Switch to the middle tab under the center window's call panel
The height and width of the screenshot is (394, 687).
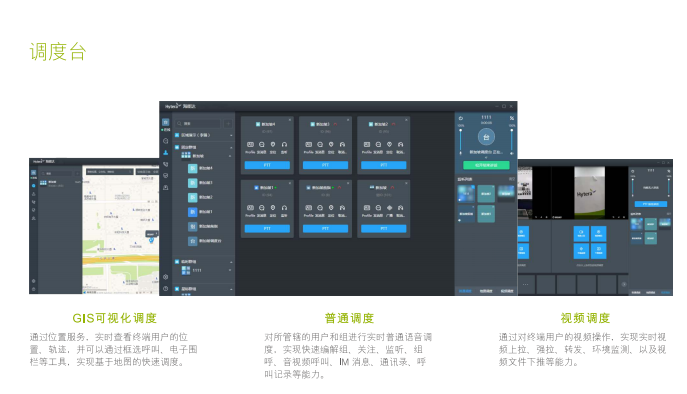pyautogui.click(x=486, y=291)
